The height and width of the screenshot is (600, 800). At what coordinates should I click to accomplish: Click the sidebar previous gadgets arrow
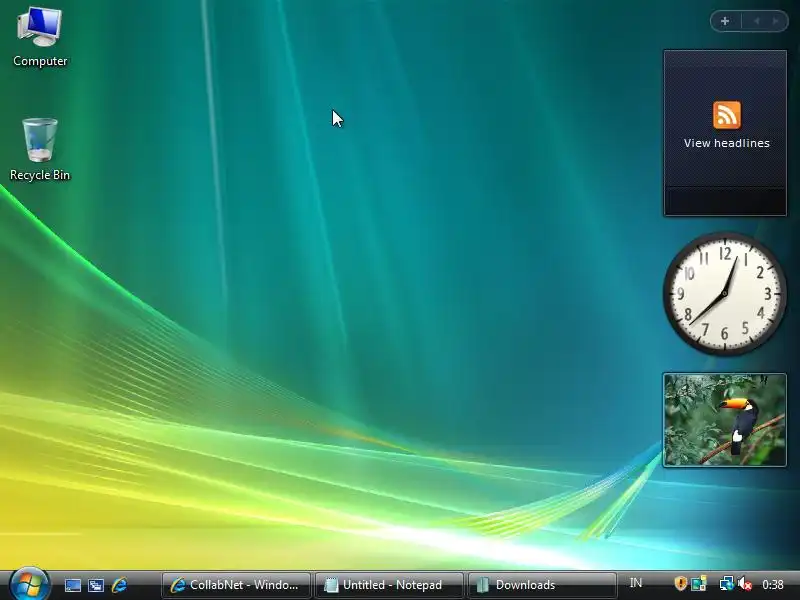[757, 21]
